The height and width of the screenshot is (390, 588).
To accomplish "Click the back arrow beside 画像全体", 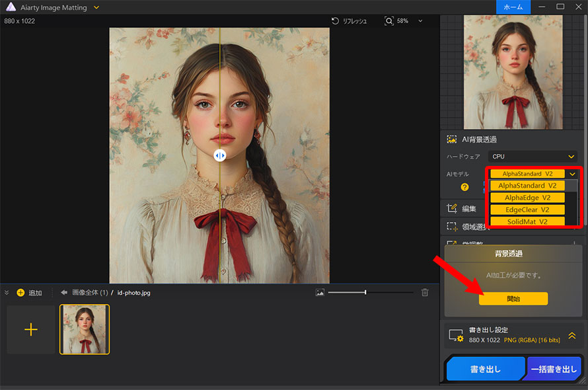I will (64, 292).
